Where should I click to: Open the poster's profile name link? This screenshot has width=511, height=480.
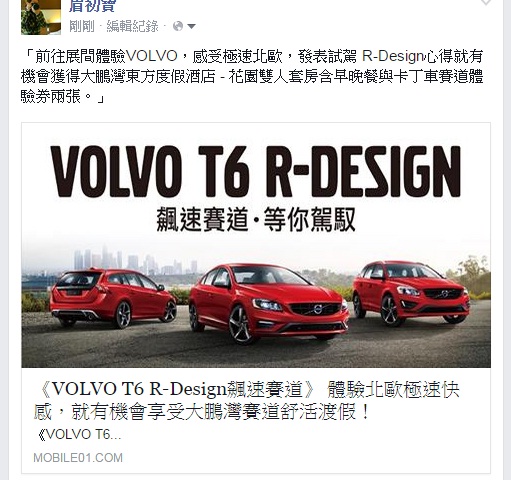[92, 6]
